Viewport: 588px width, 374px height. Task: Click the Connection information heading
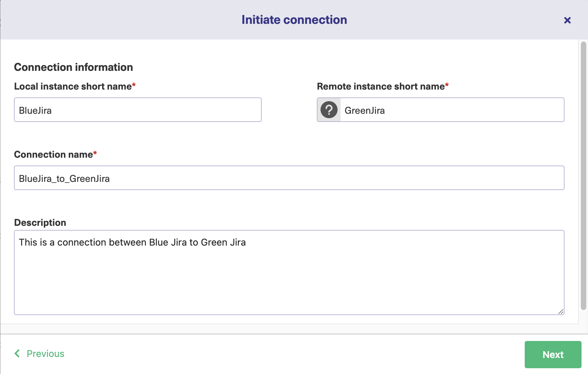click(x=73, y=67)
